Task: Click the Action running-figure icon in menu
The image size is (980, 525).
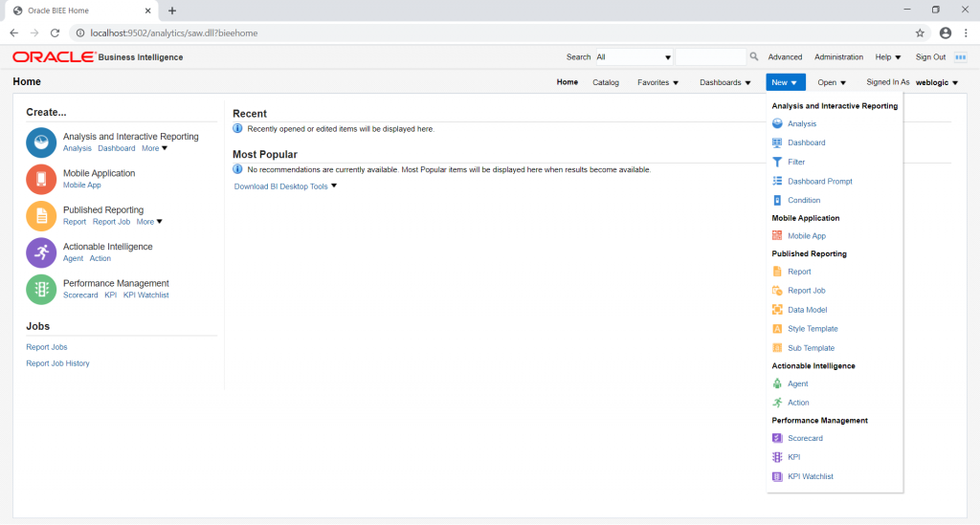Action: pos(777,403)
